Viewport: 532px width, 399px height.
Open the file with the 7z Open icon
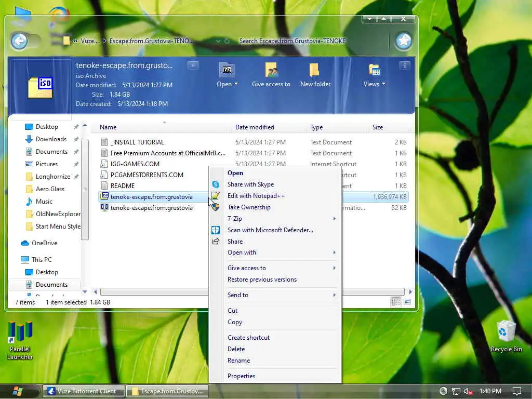[227, 70]
